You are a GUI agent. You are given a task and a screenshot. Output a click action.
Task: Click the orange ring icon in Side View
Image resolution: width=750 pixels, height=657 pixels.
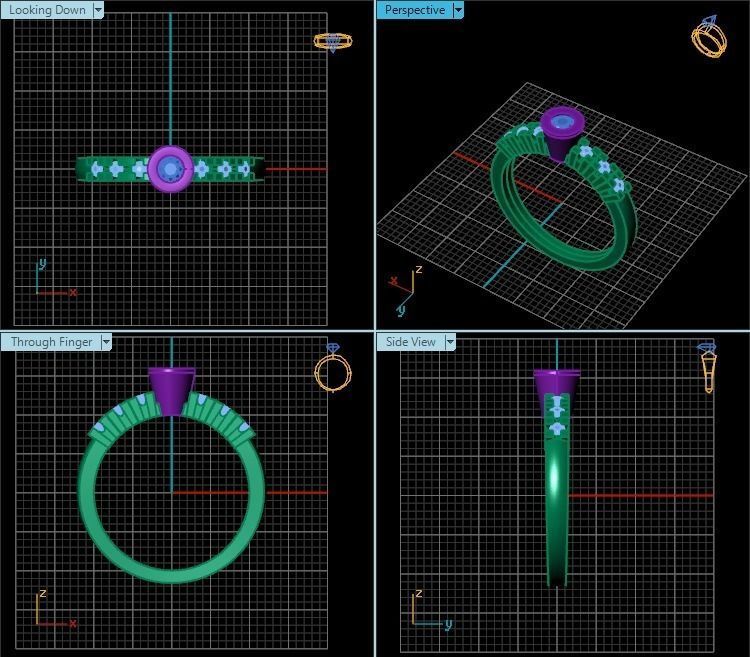coord(707,367)
